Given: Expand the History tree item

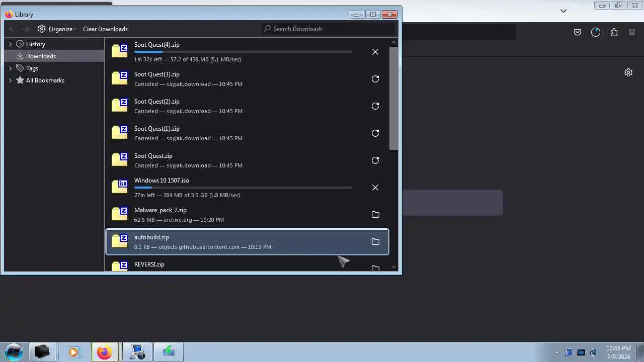Looking at the screenshot, I should [10, 44].
